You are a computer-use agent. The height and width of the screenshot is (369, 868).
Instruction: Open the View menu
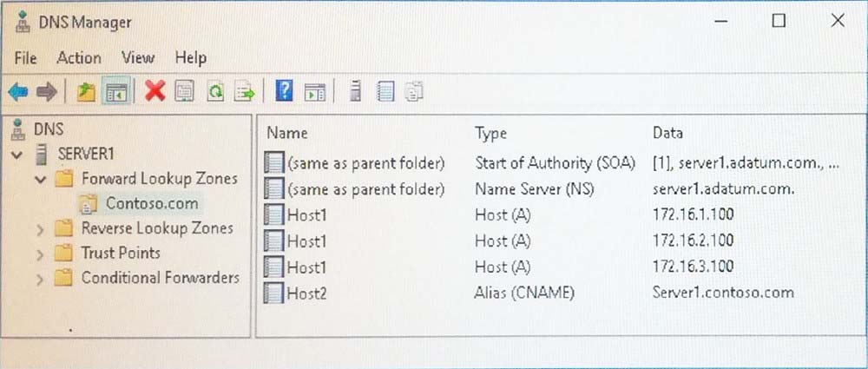coord(138,57)
